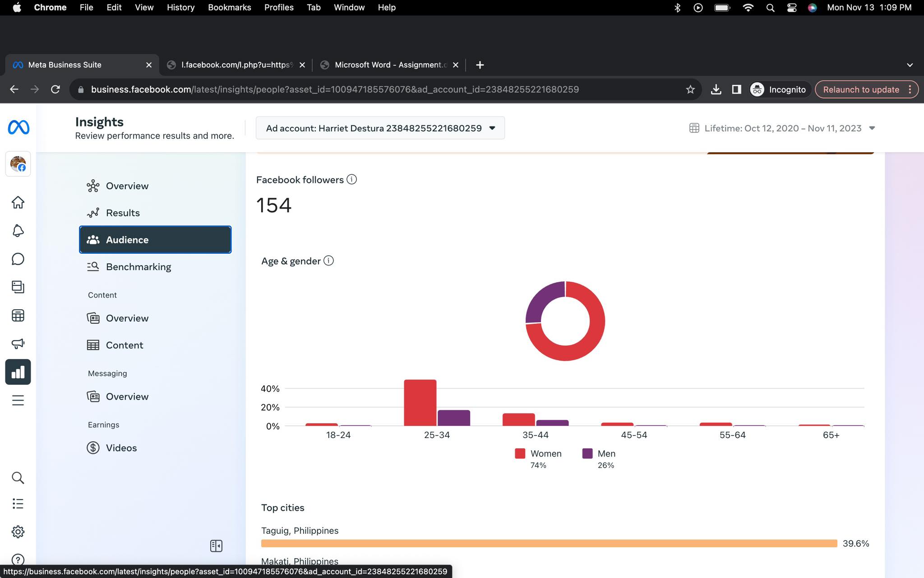Open the Lifetime date range dropdown
The width and height of the screenshot is (924, 578).
pyautogui.click(x=782, y=128)
